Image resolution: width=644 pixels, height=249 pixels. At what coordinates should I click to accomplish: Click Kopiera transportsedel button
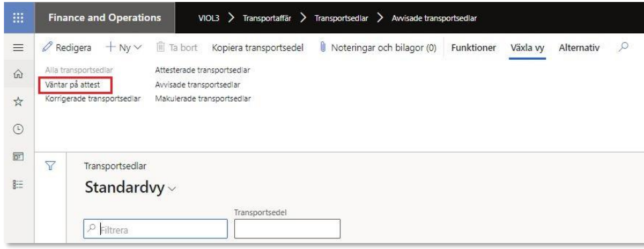coord(257,48)
